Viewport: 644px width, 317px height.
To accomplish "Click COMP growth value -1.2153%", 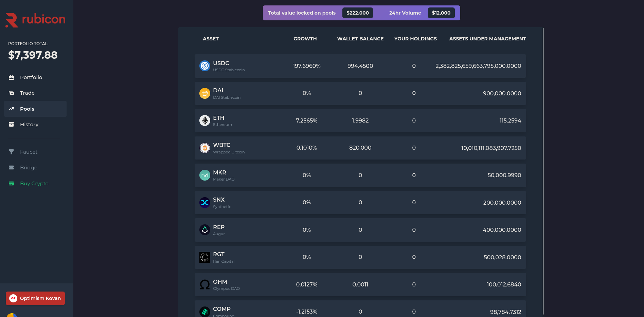I will 307,312.
